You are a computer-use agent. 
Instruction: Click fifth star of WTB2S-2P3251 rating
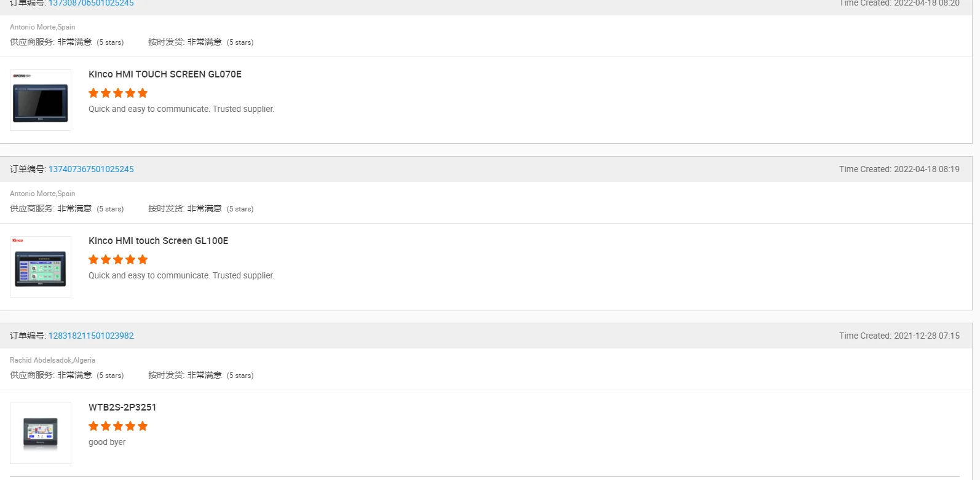(143, 426)
